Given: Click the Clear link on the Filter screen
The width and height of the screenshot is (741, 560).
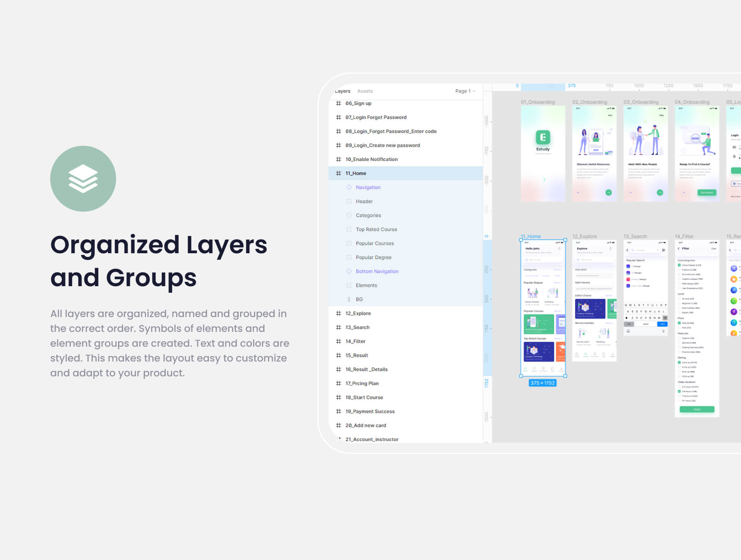Looking at the screenshot, I should 714,248.
